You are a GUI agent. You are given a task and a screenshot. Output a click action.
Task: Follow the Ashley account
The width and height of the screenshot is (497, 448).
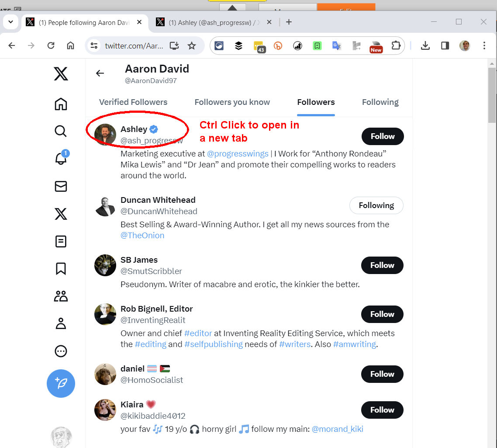pos(383,136)
